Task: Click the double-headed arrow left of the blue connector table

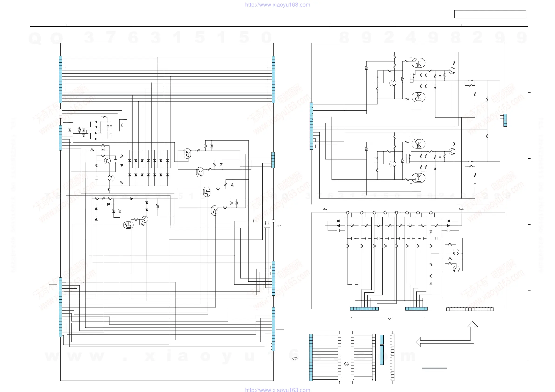Action: coord(295,358)
